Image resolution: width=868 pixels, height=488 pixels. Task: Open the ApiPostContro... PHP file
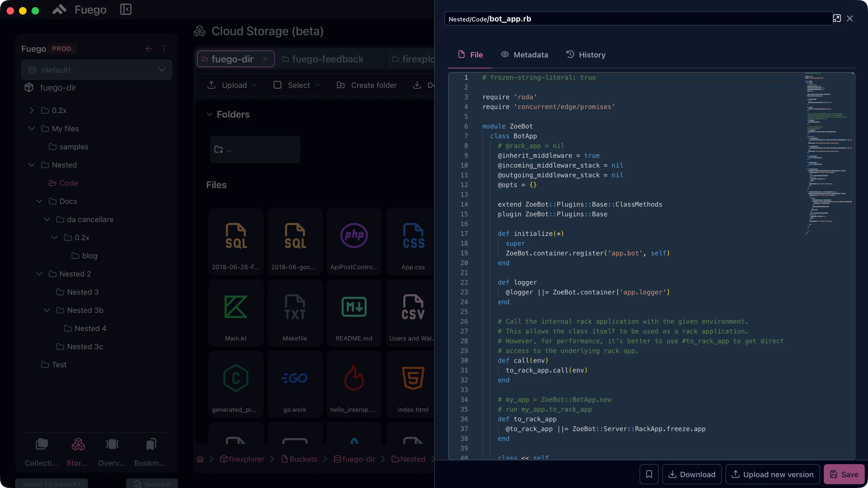pos(354,242)
